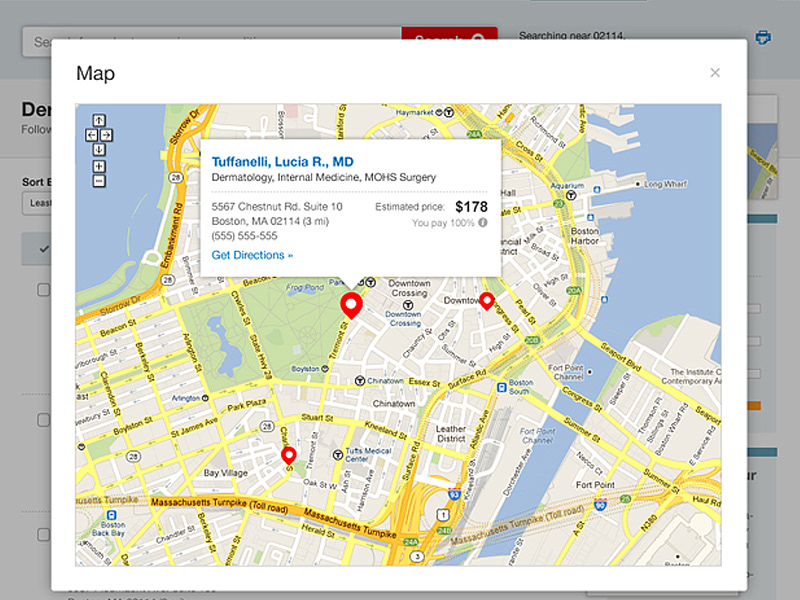Screen dimensions: 800x600
Task: Open Tuffanelli, Lucia R., MD profile link
Action: pos(282,162)
